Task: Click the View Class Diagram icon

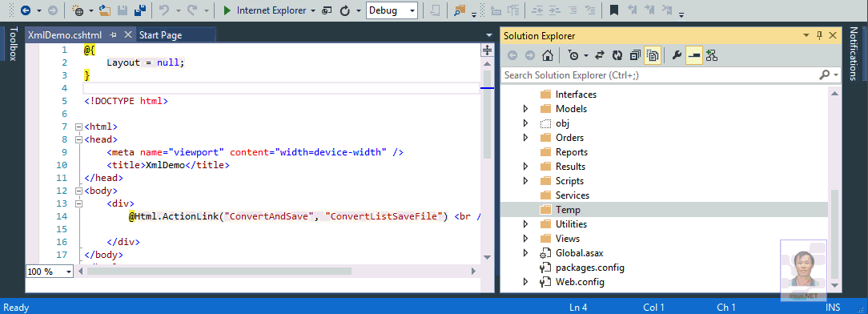Action: pos(712,55)
